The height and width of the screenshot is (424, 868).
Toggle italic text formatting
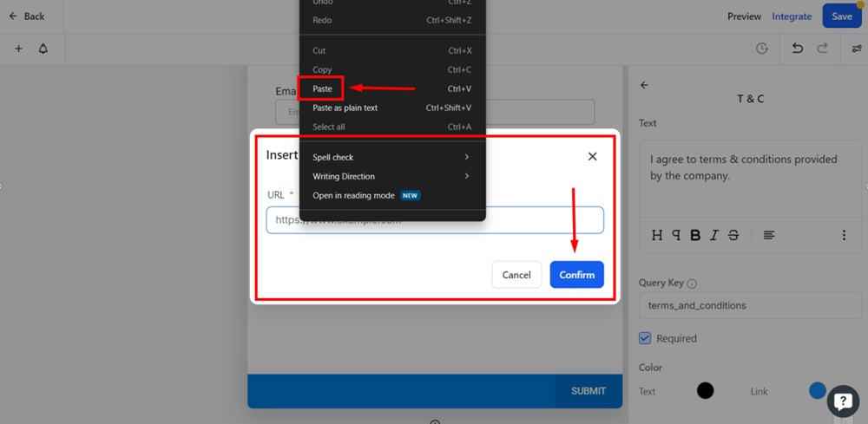(714, 235)
